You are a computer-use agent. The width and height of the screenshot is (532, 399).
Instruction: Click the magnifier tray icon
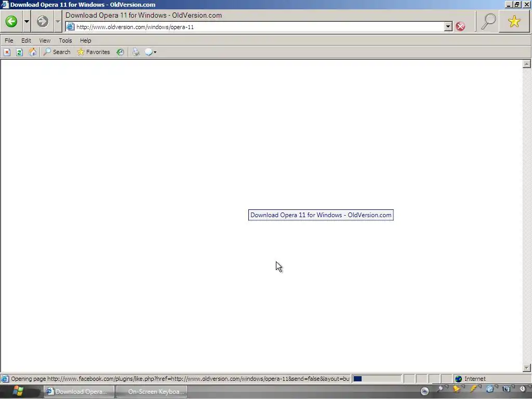[440, 389]
